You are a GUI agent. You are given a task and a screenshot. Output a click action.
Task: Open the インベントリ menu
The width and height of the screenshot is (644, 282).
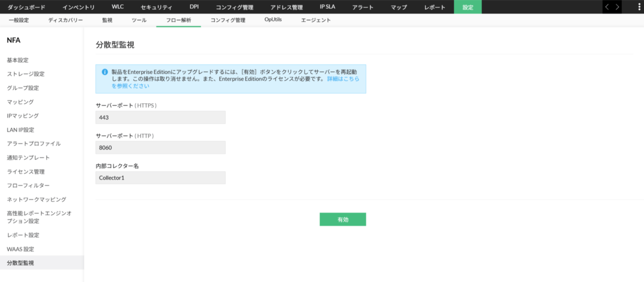(78, 7)
